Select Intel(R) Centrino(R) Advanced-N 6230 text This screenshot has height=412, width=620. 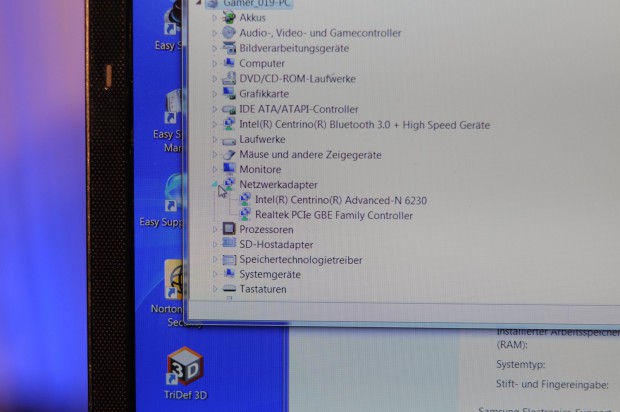tap(341, 200)
